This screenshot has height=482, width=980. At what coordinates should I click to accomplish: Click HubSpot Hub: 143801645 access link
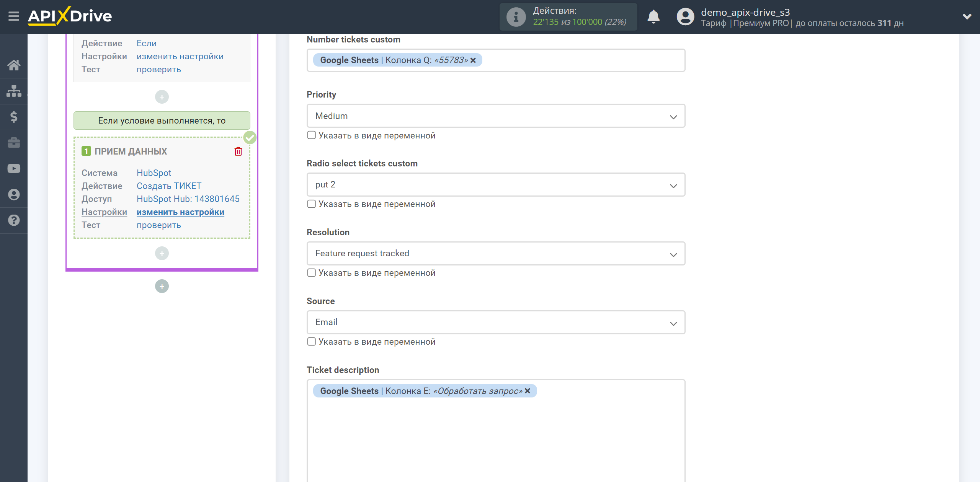click(188, 199)
